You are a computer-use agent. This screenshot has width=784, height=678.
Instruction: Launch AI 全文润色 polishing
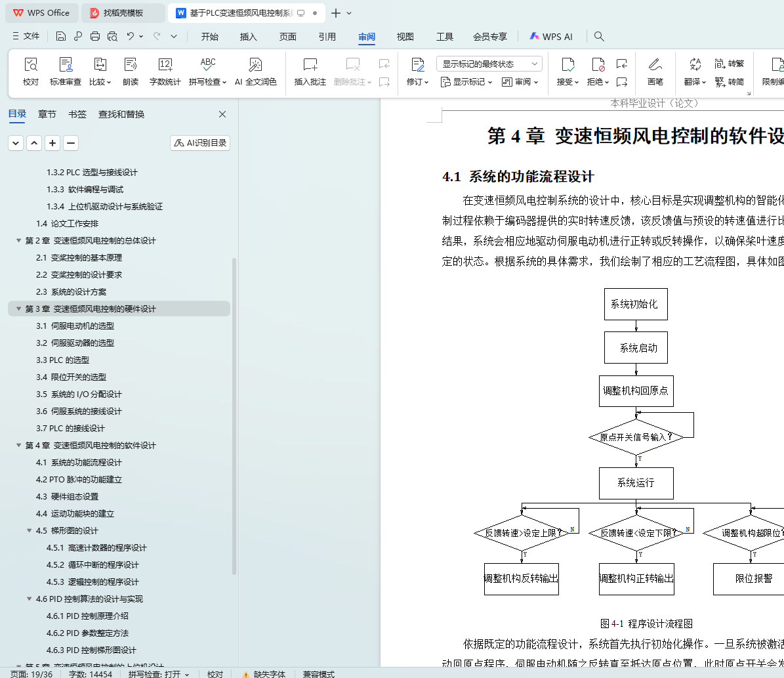pos(255,72)
